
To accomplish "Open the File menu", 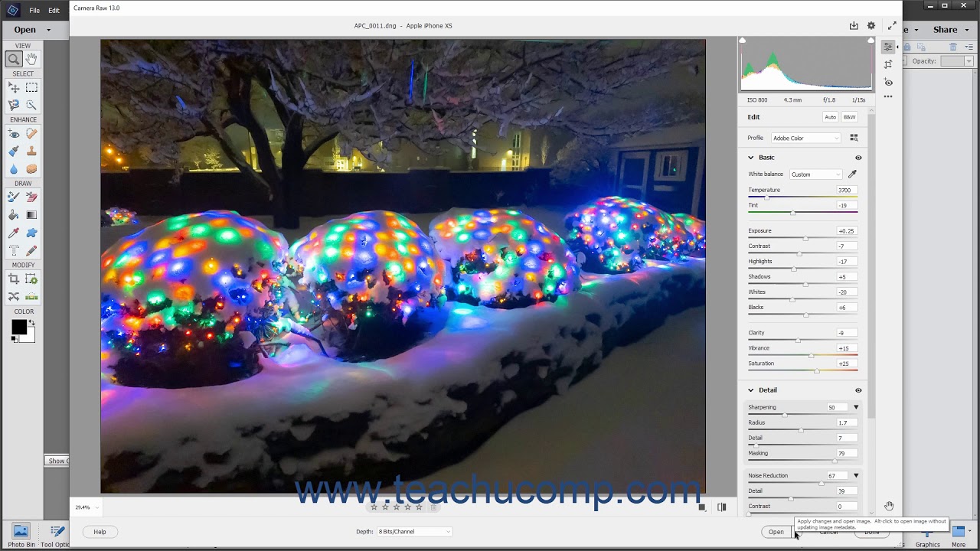I will tap(34, 11).
